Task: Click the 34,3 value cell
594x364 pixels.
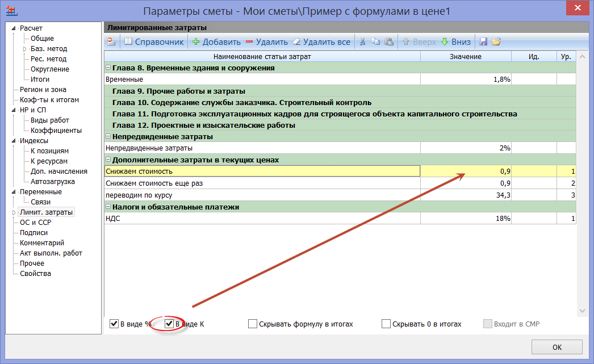Action: pyautogui.click(x=466, y=195)
